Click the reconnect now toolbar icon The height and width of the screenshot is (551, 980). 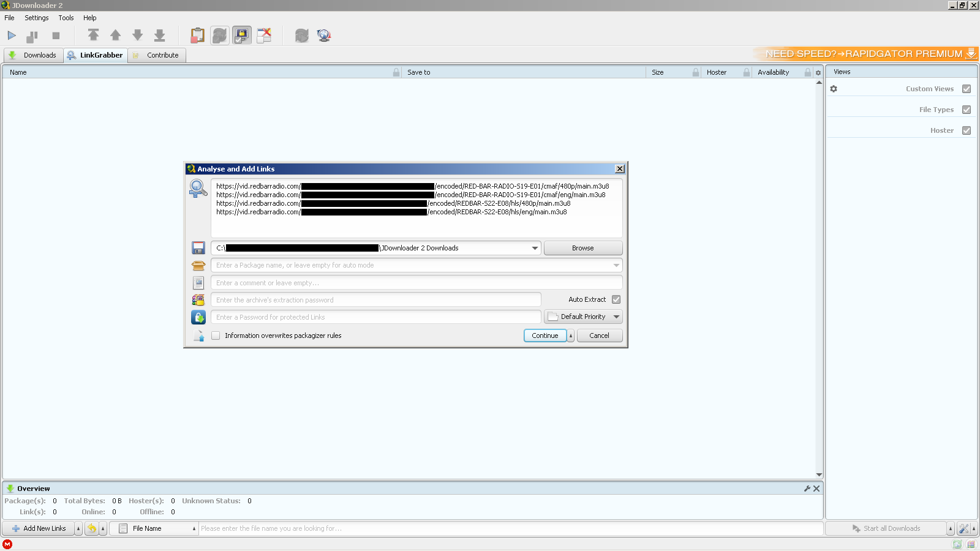coord(301,36)
